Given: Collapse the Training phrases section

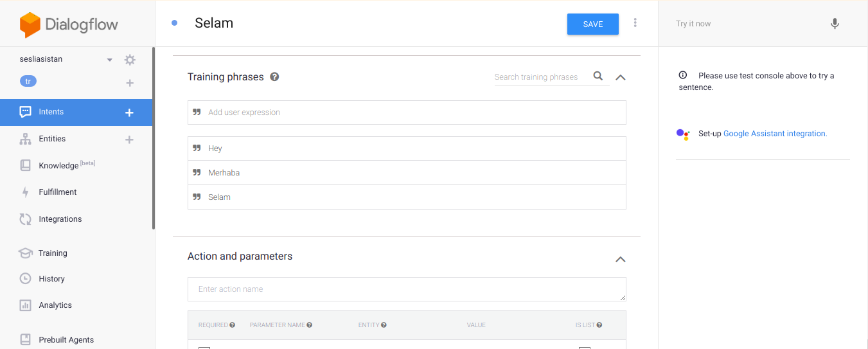Looking at the screenshot, I should 620,77.
